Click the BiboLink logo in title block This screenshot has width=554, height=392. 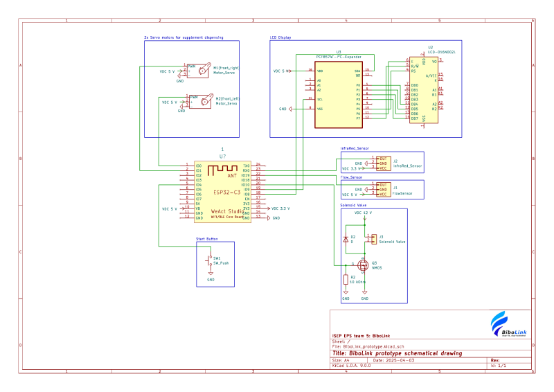(x=508, y=324)
